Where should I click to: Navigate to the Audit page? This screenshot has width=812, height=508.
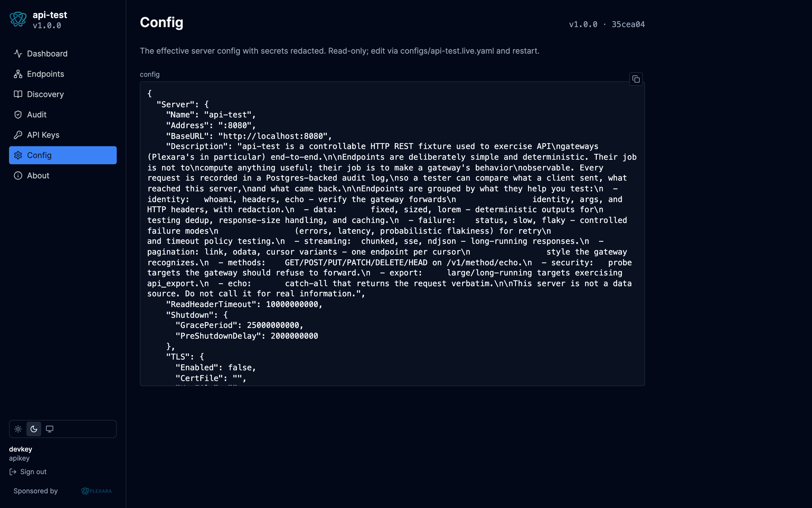63,115
